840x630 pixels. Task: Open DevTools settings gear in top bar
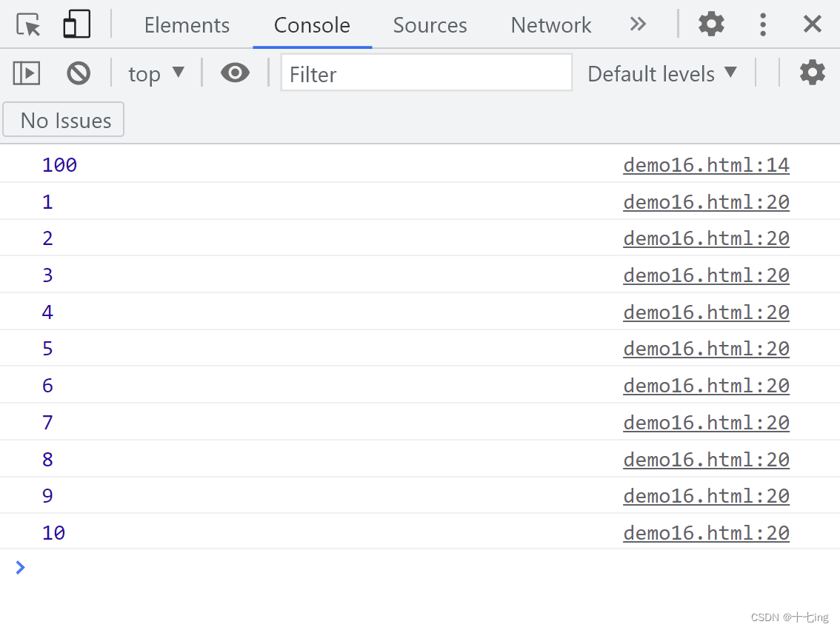coord(711,24)
